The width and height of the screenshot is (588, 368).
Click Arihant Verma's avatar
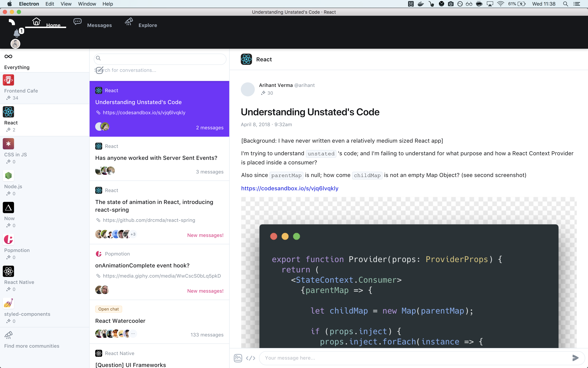(248, 89)
